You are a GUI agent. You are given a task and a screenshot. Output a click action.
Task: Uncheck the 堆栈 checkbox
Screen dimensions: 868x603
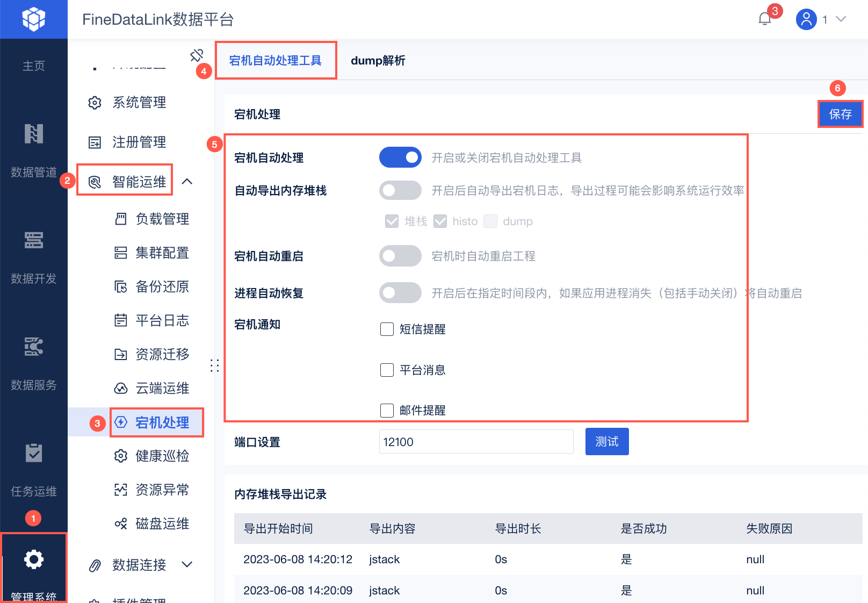392,221
